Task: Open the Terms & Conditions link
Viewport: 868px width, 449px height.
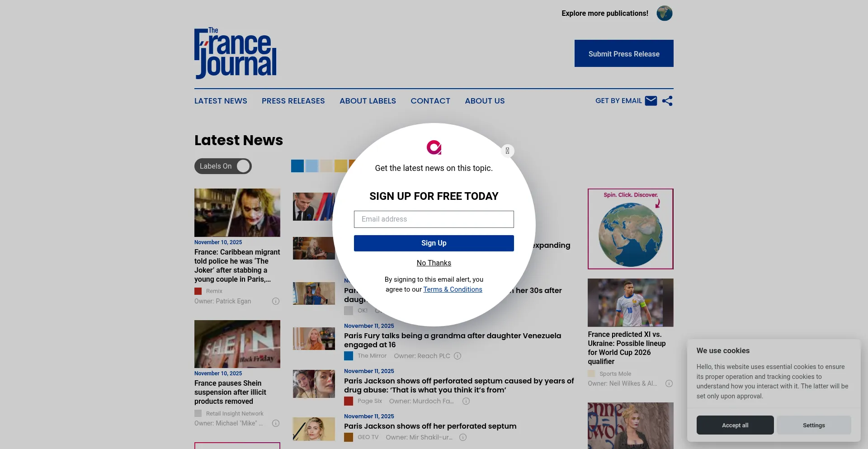Action: [453, 290]
